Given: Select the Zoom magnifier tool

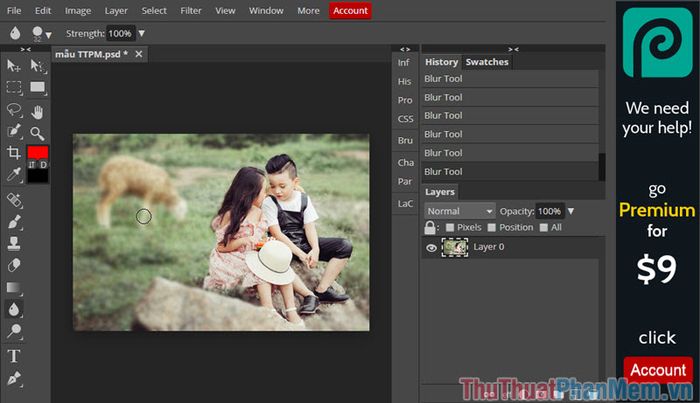Looking at the screenshot, I should pos(38,133).
